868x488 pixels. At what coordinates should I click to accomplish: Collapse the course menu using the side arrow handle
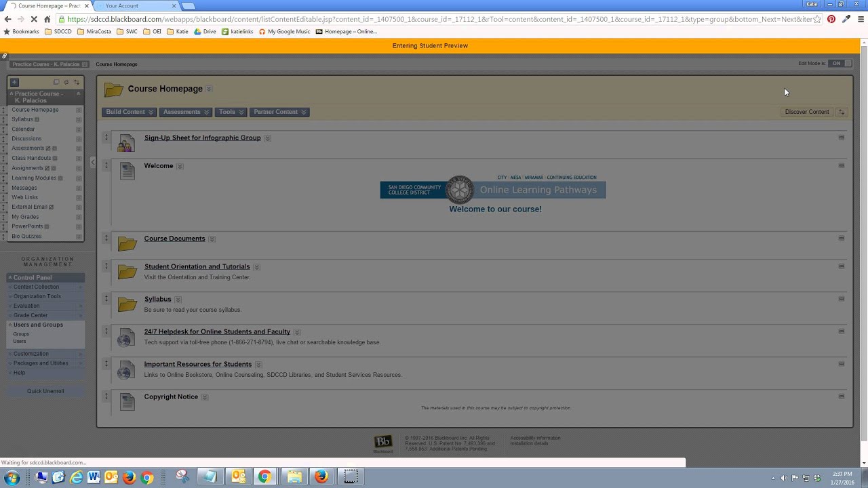(92, 162)
